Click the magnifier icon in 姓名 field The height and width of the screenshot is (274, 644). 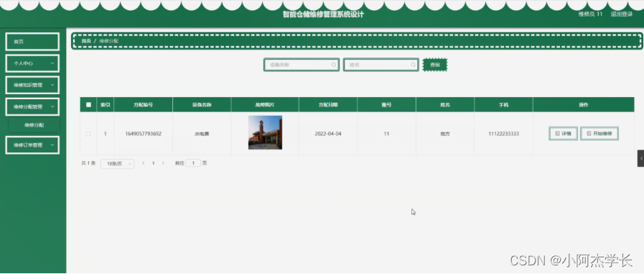point(413,65)
